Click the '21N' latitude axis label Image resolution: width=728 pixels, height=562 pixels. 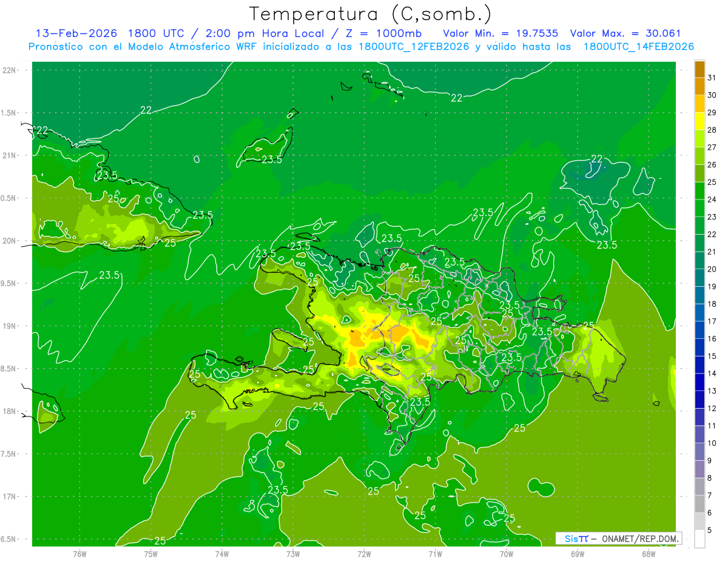(x=10, y=155)
